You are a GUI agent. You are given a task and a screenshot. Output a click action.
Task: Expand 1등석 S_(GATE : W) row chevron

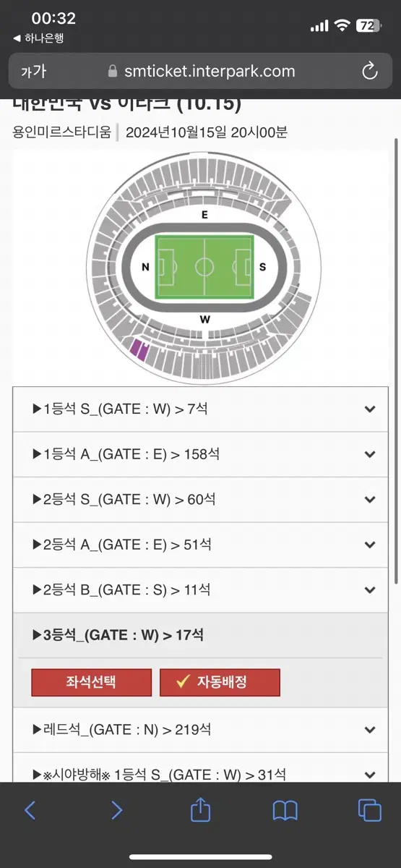point(370,409)
